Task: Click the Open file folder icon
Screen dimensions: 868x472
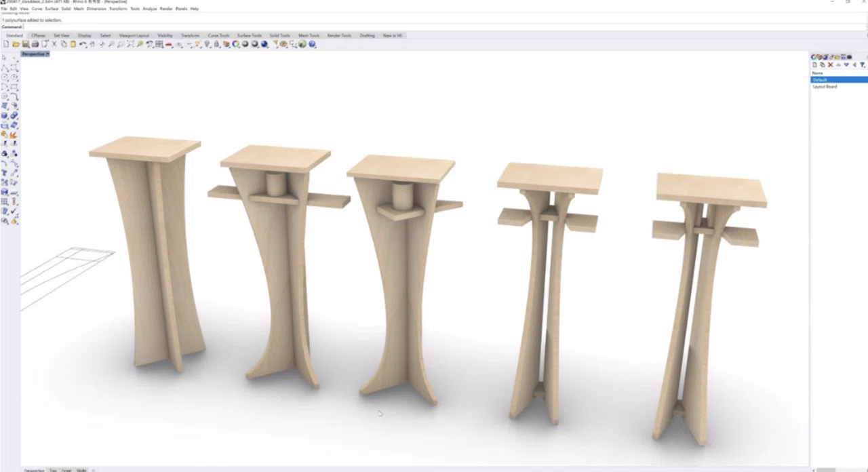Action: click(16, 44)
